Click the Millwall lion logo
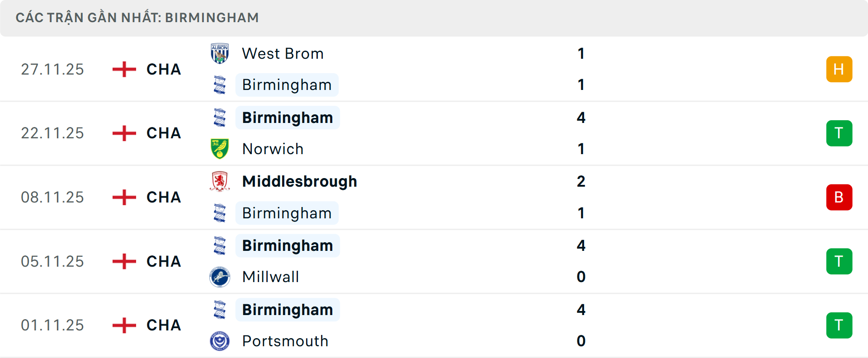 [220, 277]
